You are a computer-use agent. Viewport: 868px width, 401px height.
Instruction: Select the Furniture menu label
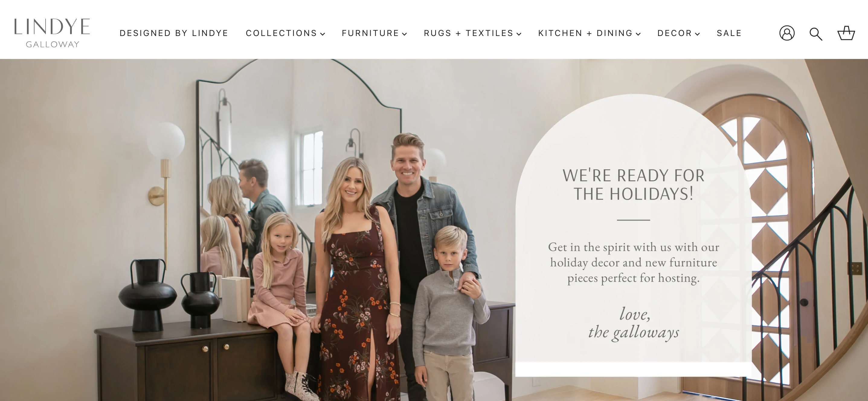(370, 33)
